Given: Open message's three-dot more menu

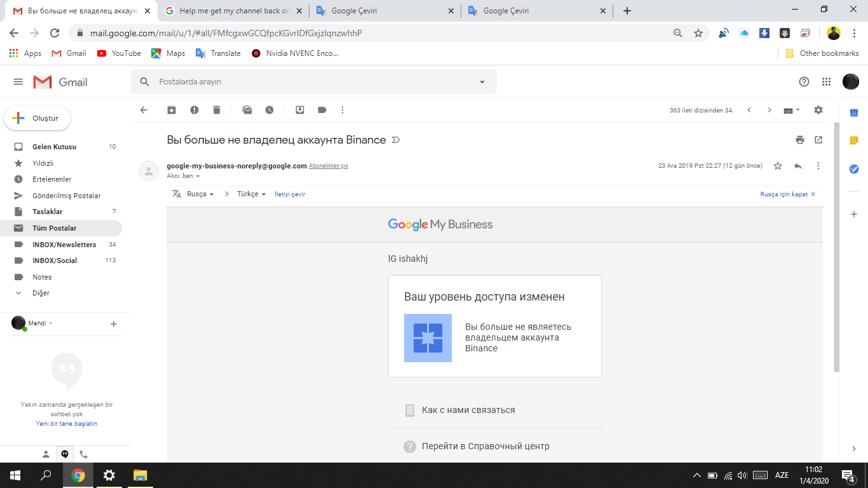Looking at the screenshot, I should [x=818, y=166].
